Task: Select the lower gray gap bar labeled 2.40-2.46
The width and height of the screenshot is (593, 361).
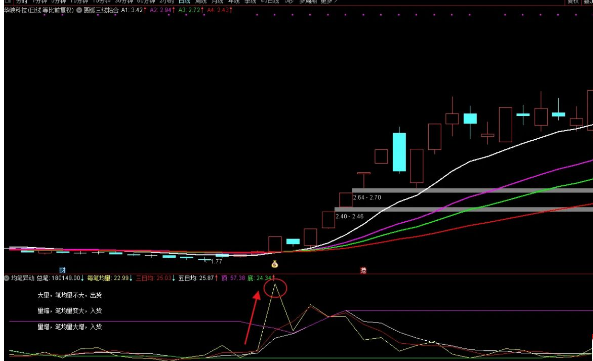Action: [x=464, y=209]
